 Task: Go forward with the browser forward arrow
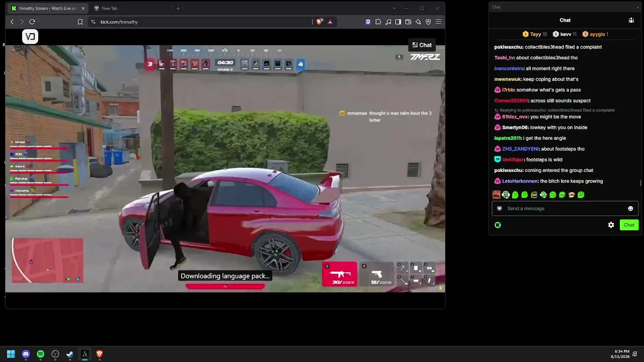pos(22,22)
